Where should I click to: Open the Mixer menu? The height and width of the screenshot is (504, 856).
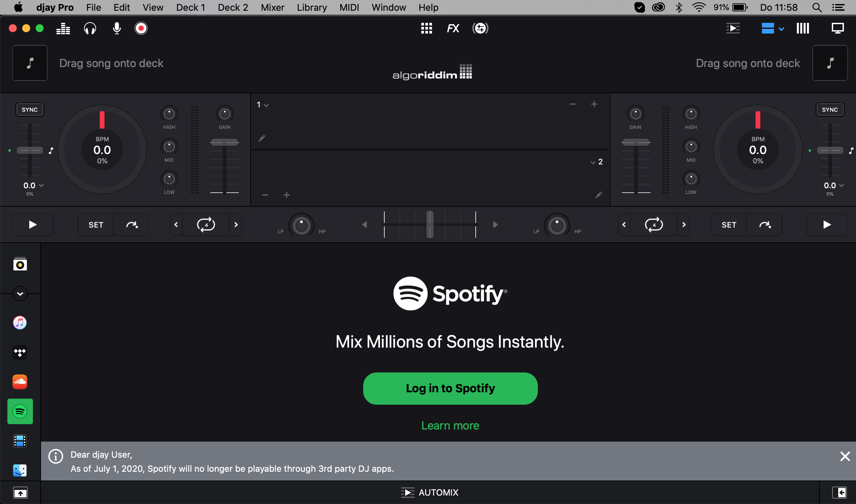[272, 7]
